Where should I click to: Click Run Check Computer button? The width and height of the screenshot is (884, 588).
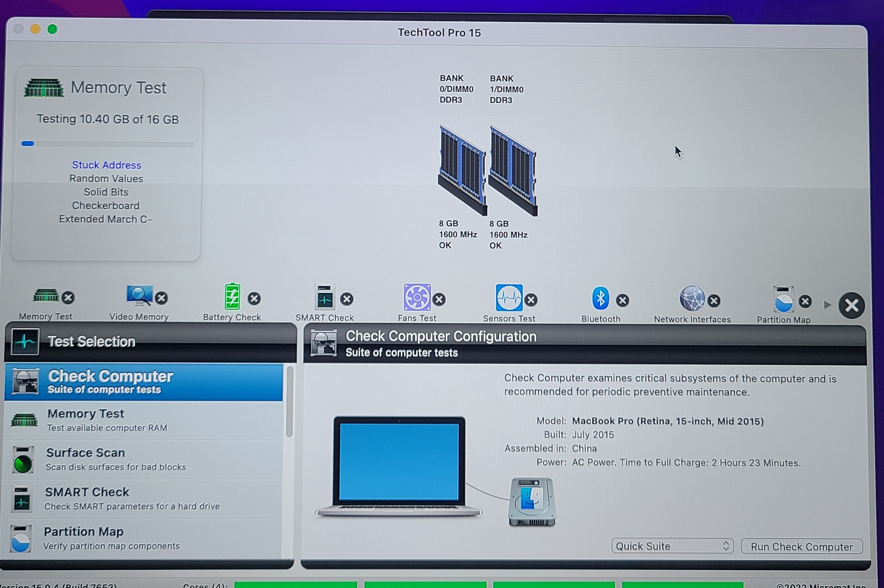click(x=801, y=547)
